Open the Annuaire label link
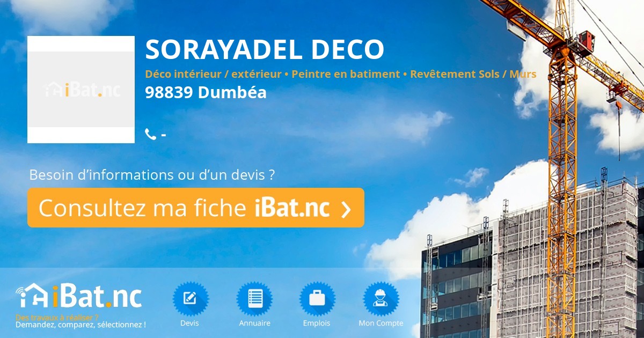 click(255, 323)
